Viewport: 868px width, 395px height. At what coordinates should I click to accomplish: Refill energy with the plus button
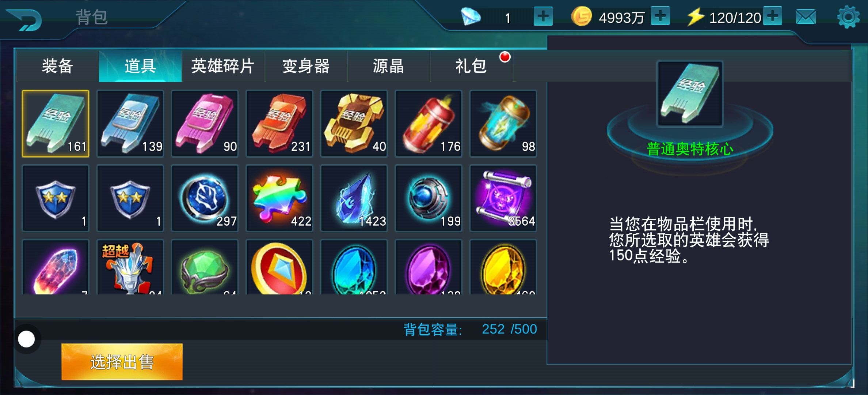[x=773, y=16]
